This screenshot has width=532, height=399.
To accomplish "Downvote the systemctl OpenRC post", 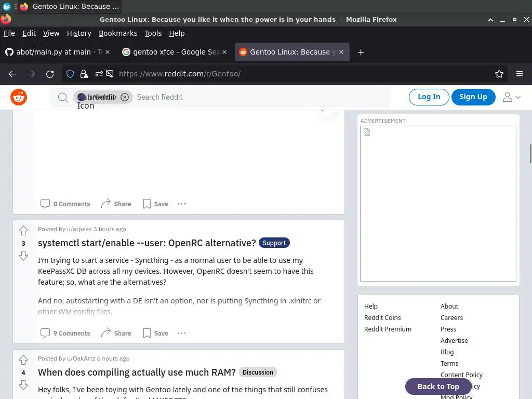I will point(23,256).
